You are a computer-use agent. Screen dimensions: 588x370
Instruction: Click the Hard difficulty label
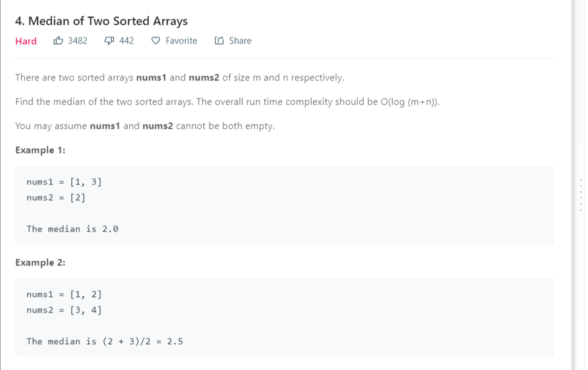pos(26,41)
